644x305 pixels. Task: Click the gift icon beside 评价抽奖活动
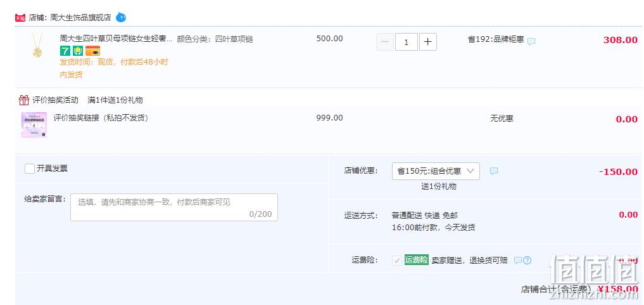(x=24, y=100)
